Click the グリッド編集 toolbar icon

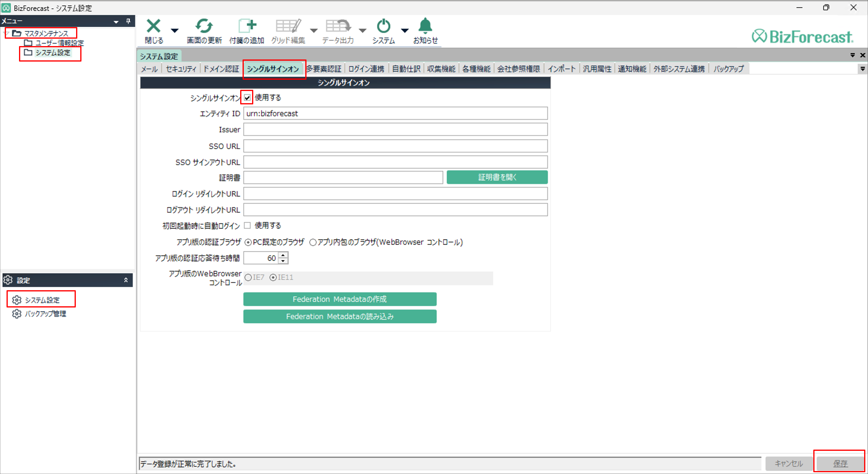(x=288, y=26)
